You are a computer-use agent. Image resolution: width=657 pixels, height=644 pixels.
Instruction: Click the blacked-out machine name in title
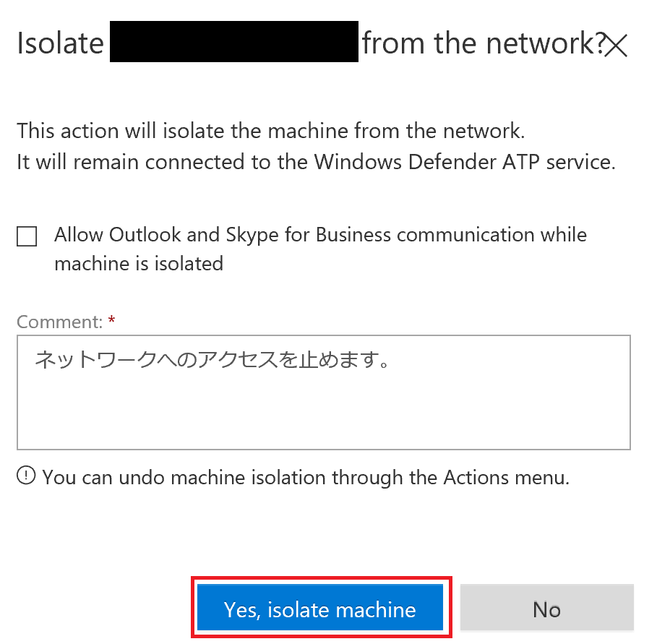point(233,41)
